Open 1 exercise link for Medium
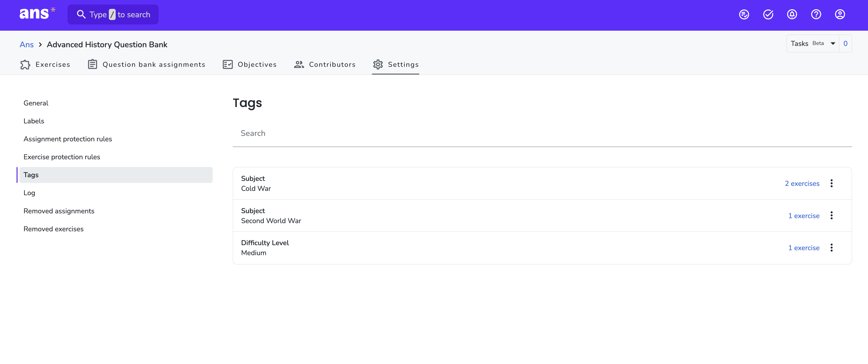868x364 pixels. point(804,248)
